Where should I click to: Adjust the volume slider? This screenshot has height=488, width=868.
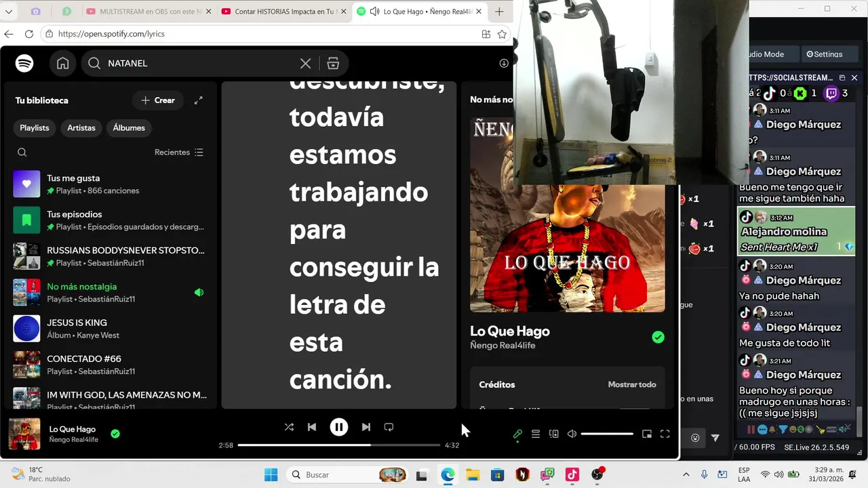(x=607, y=434)
